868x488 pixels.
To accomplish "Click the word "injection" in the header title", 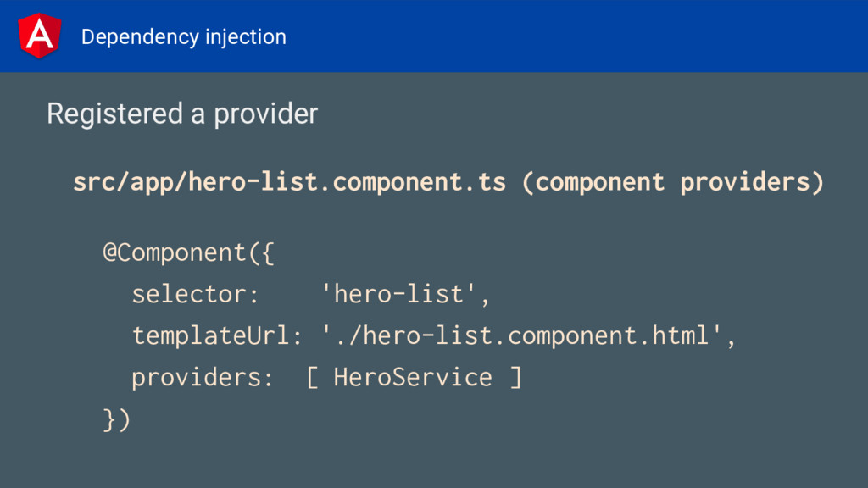I will tap(246, 37).
